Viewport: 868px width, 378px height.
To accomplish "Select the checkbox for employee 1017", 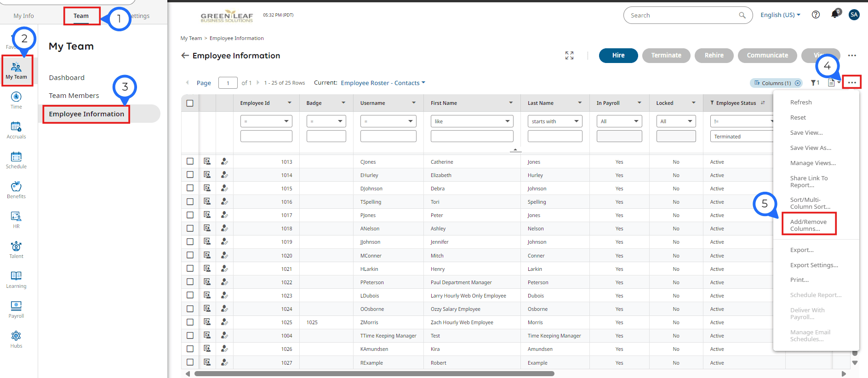I will pos(190,215).
